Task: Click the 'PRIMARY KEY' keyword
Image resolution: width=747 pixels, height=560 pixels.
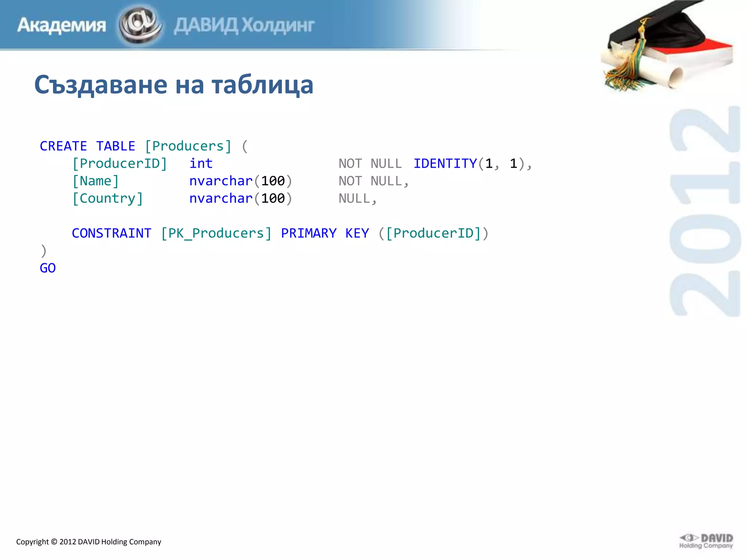Action: tap(325, 233)
